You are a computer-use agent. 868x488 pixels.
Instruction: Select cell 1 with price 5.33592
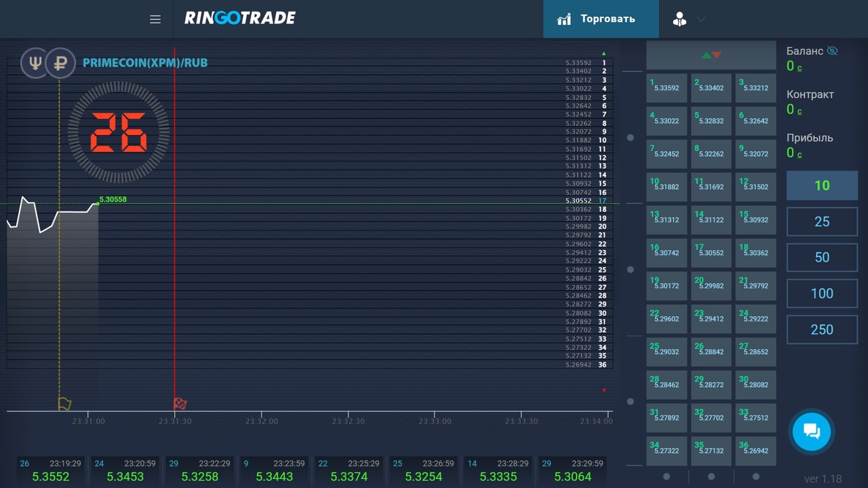[x=667, y=88]
